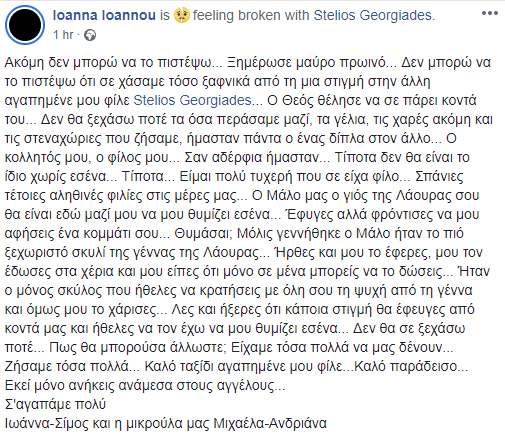Click the phrase "Σαν αδέρφια ήμασταν"

pos(252,157)
